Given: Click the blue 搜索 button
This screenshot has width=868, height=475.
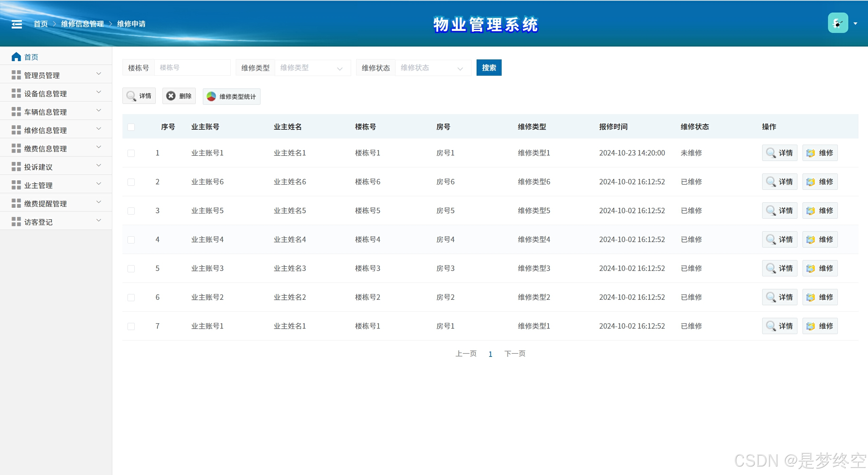Looking at the screenshot, I should tap(488, 68).
